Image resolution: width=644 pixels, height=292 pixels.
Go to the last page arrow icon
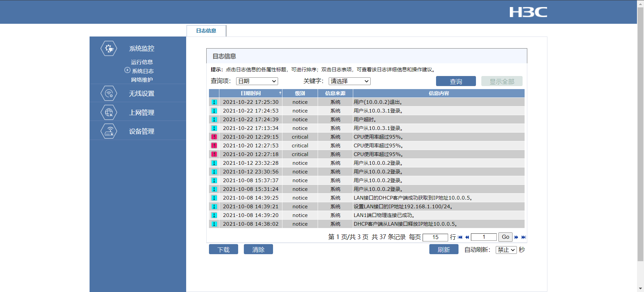[524, 237]
